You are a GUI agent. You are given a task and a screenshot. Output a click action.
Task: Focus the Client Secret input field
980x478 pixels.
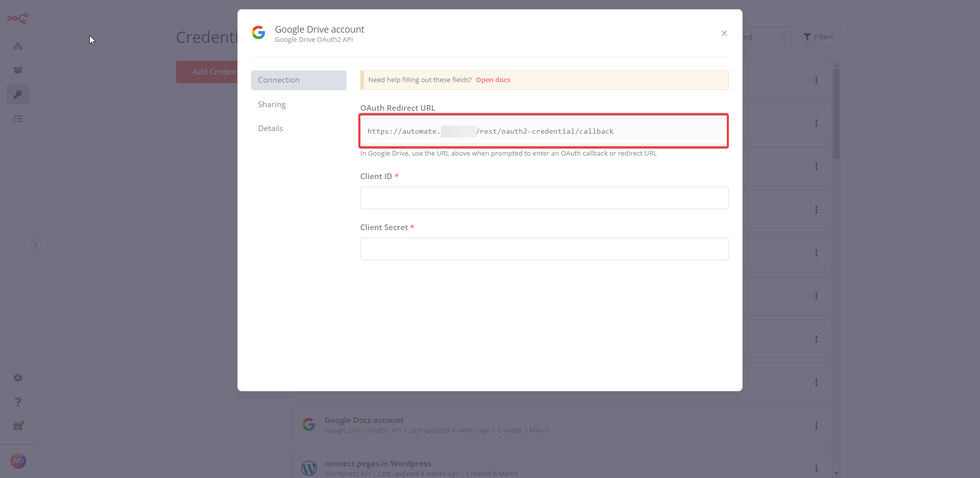tap(544, 249)
